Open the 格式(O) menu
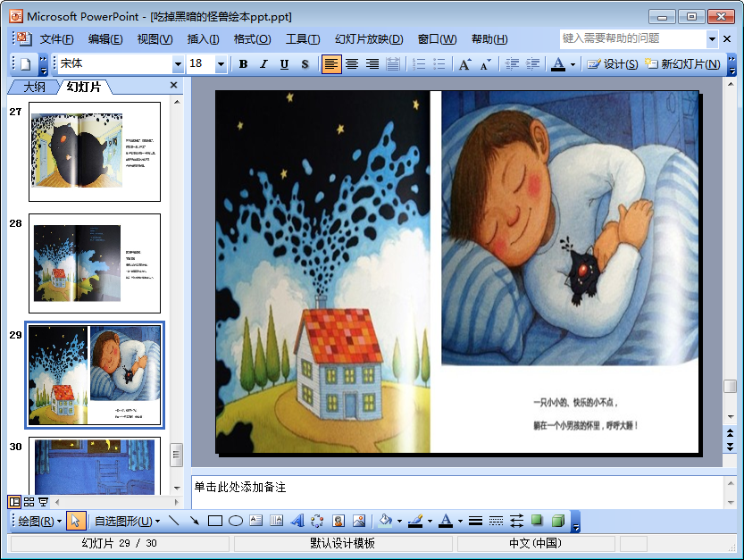This screenshot has width=744, height=560. coord(253,39)
